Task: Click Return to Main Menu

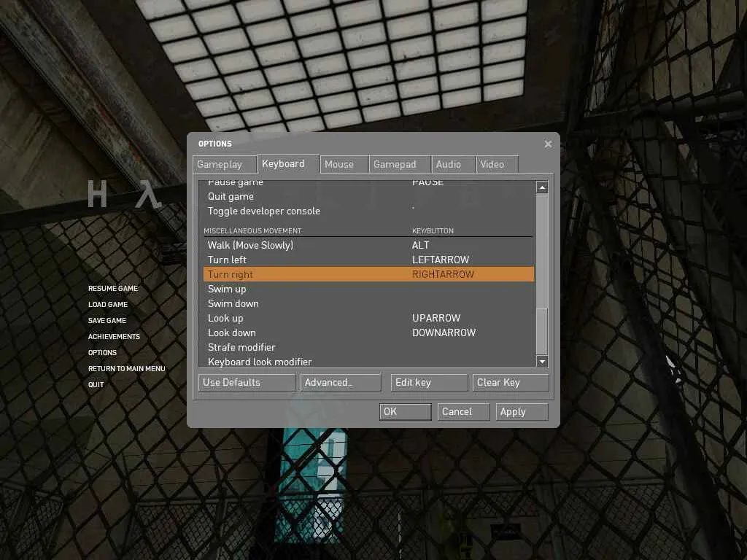Action: (x=127, y=368)
